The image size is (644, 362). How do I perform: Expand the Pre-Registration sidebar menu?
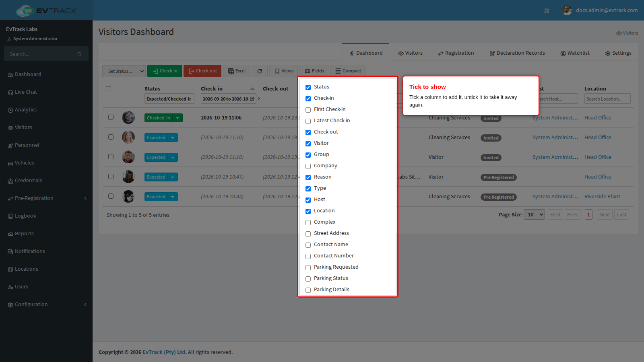(x=47, y=198)
